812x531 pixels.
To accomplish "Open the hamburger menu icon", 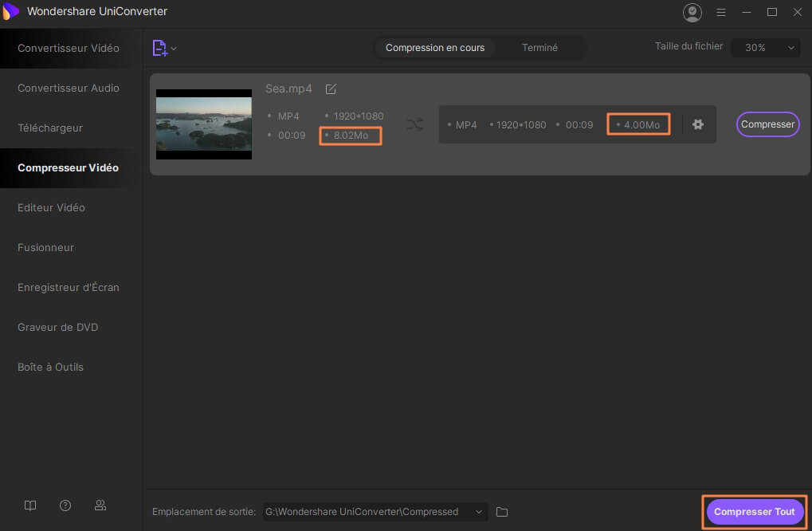I will 720,12.
